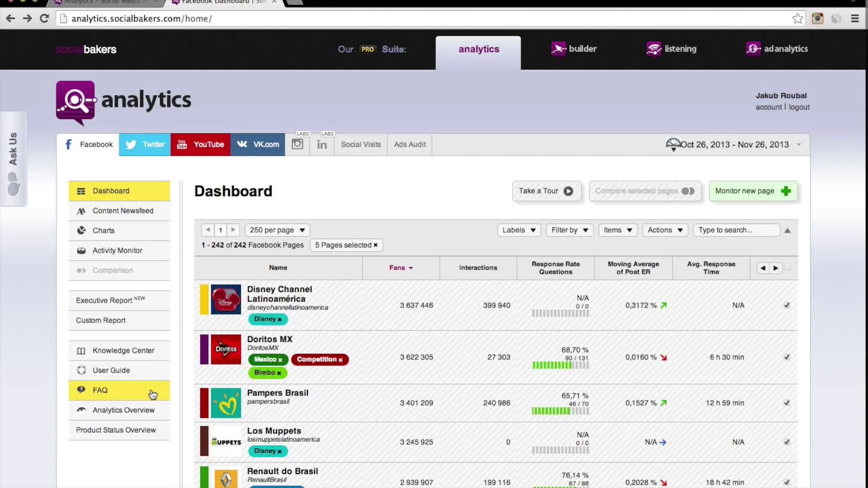This screenshot has height=488, width=868.
Task: Go to next page of results
Action: pyautogui.click(x=233, y=230)
